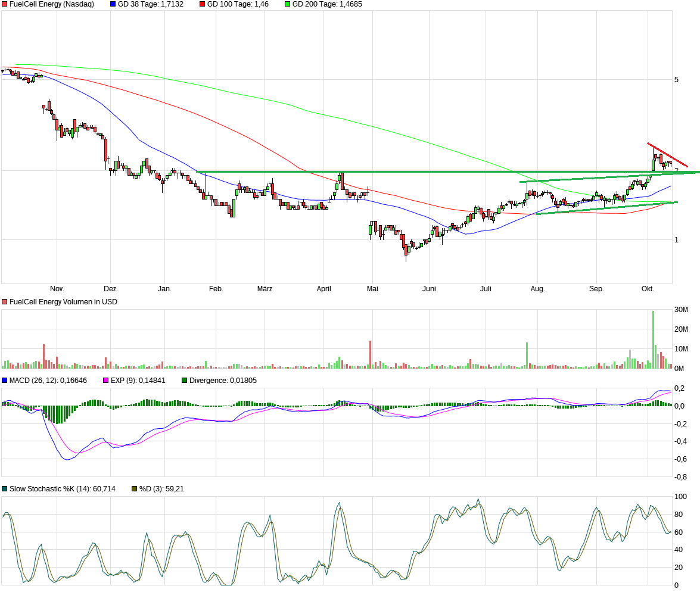Screen dimensions: 700x592
Task: Click the red descending trend line in October
Action: (668, 155)
